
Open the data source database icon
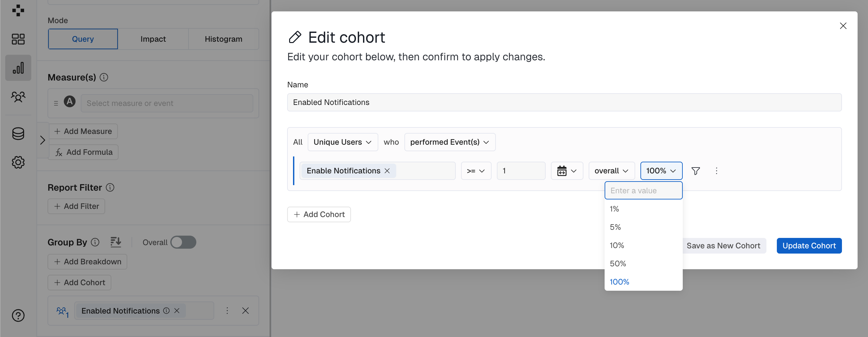pyautogui.click(x=18, y=134)
